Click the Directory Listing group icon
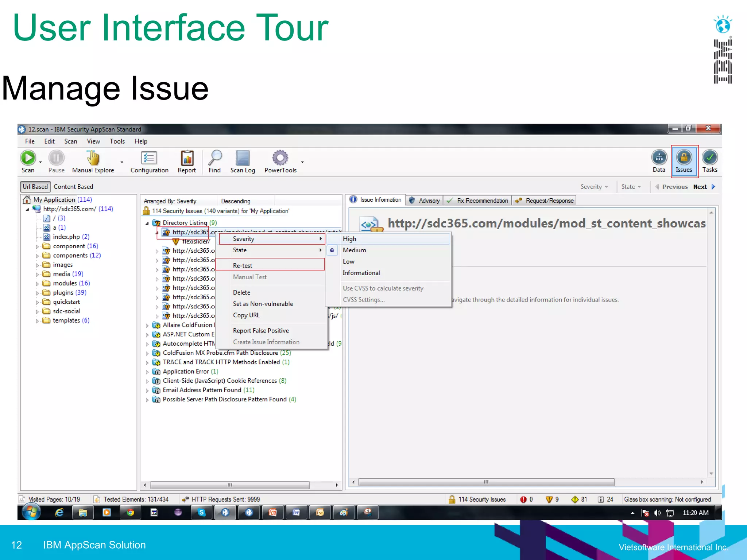Image resolution: width=747 pixels, height=560 pixels. pos(156,222)
